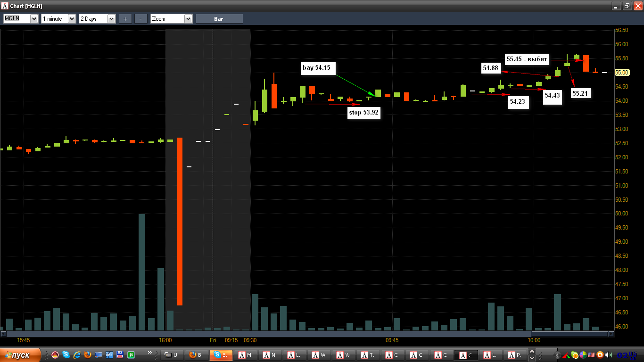This screenshot has width=644, height=362.
Task: Launch Internet Explorer from quick launch
Action: click(x=76, y=355)
